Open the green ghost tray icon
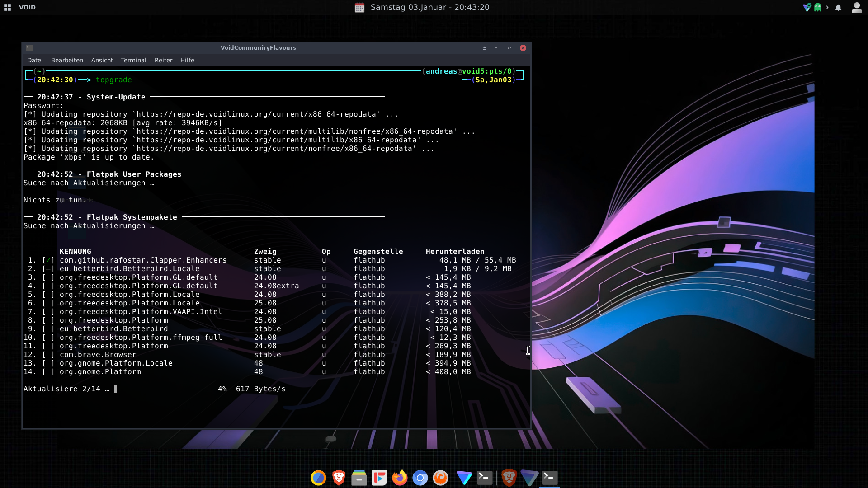The height and width of the screenshot is (488, 868). coord(817,7)
